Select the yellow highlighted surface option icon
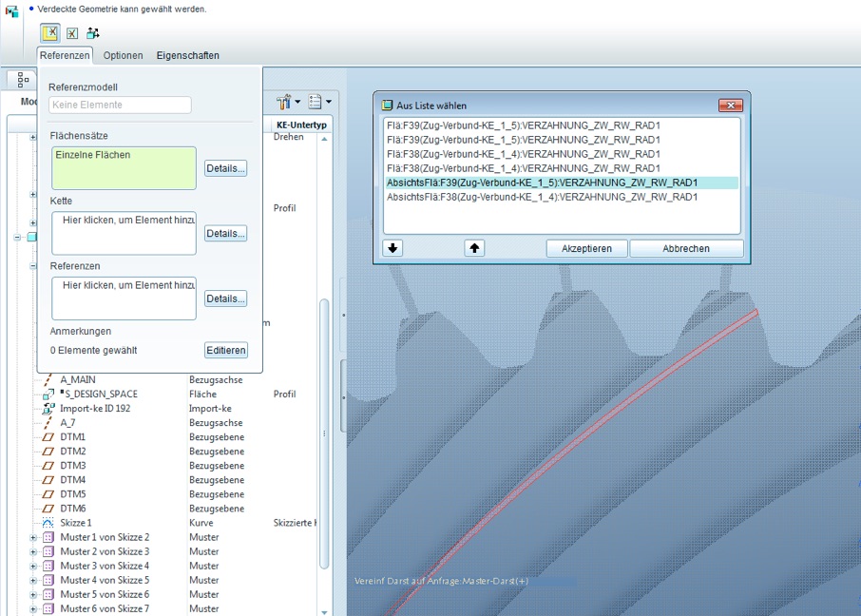 pyautogui.click(x=50, y=33)
